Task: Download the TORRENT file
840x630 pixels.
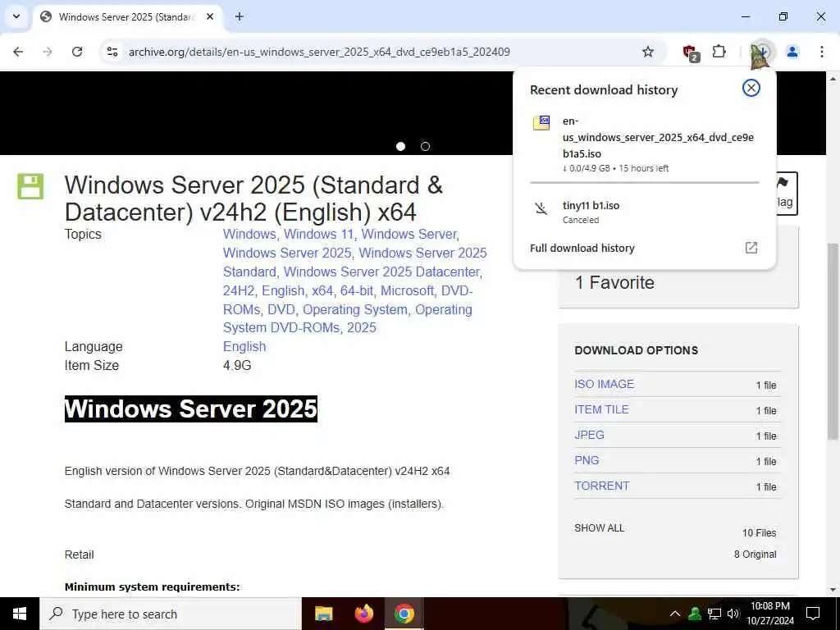Action: coord(601,486)
